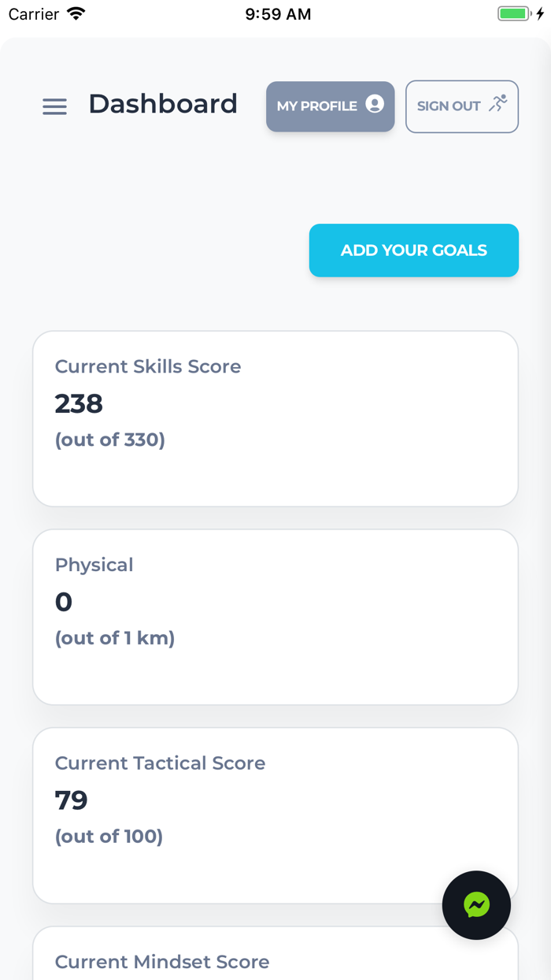Open the Messenger chat bubble

click(x=476, y=904)
